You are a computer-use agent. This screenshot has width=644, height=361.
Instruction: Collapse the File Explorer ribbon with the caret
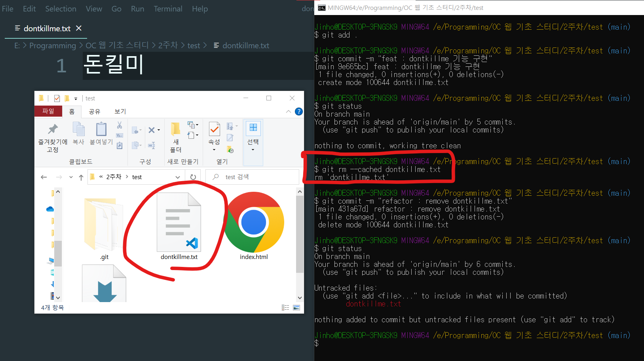point(289,112)
